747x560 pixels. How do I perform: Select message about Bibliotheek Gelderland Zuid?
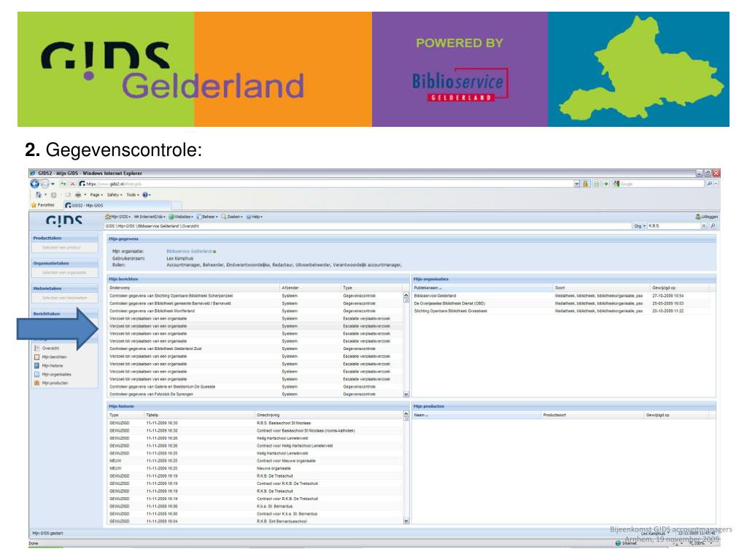[x=255, y=349]
